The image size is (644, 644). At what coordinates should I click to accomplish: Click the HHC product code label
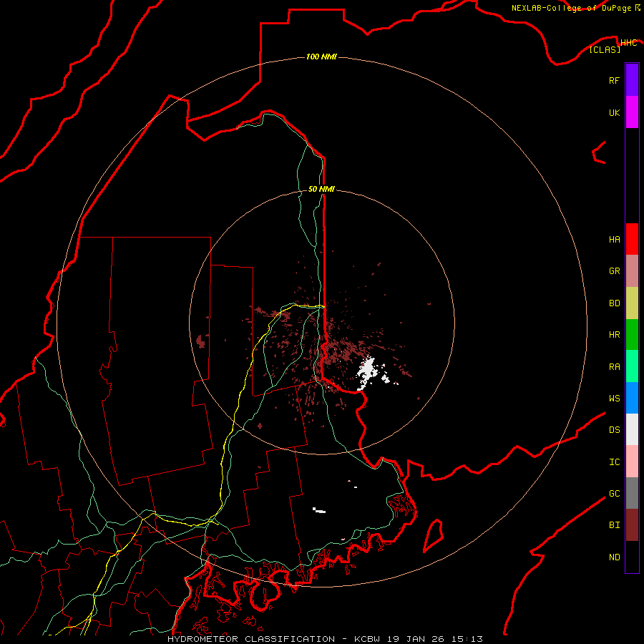(628, 43)
